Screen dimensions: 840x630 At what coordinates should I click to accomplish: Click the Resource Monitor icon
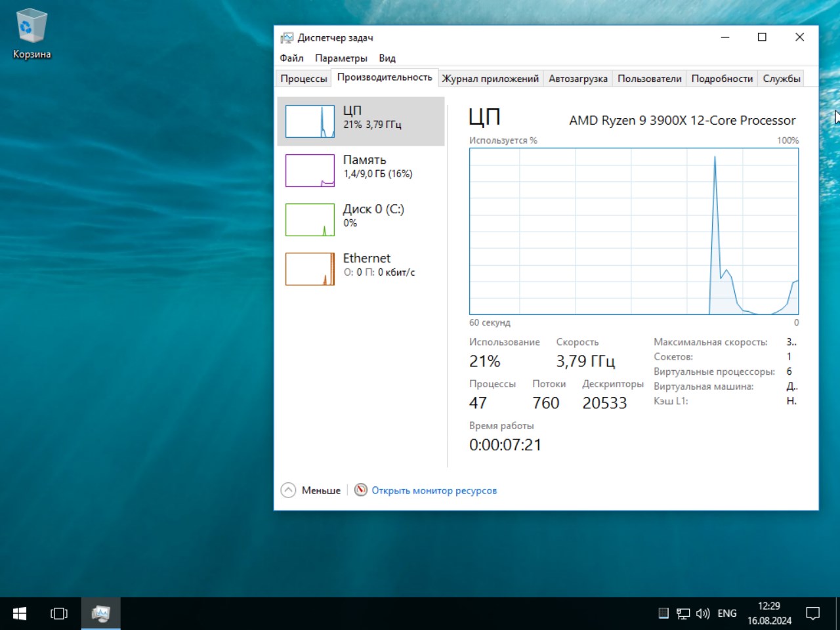coord(361,490)
